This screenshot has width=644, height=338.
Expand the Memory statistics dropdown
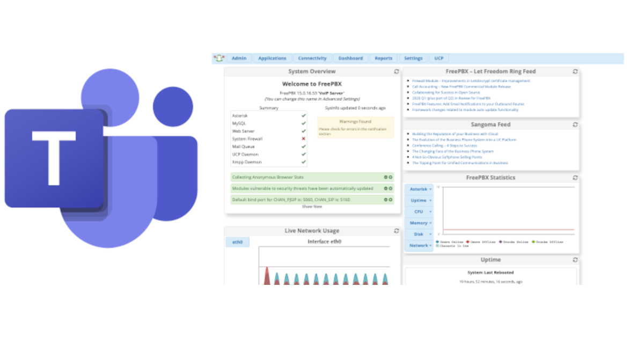(419, 223)
